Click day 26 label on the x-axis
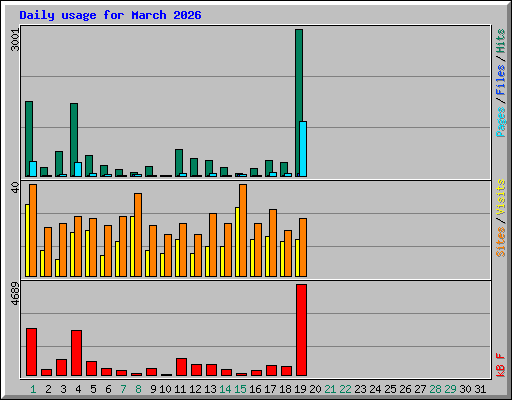 tap(405, 389)
